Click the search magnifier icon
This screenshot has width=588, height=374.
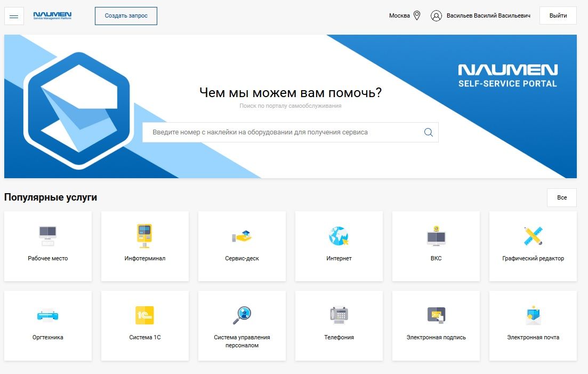tap(428, 132)
